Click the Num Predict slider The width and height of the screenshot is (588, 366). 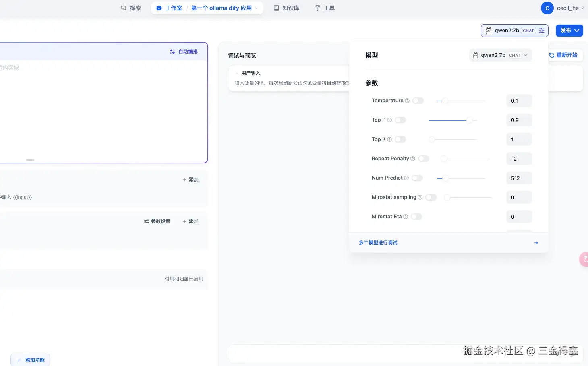click(x=461, y=178)
